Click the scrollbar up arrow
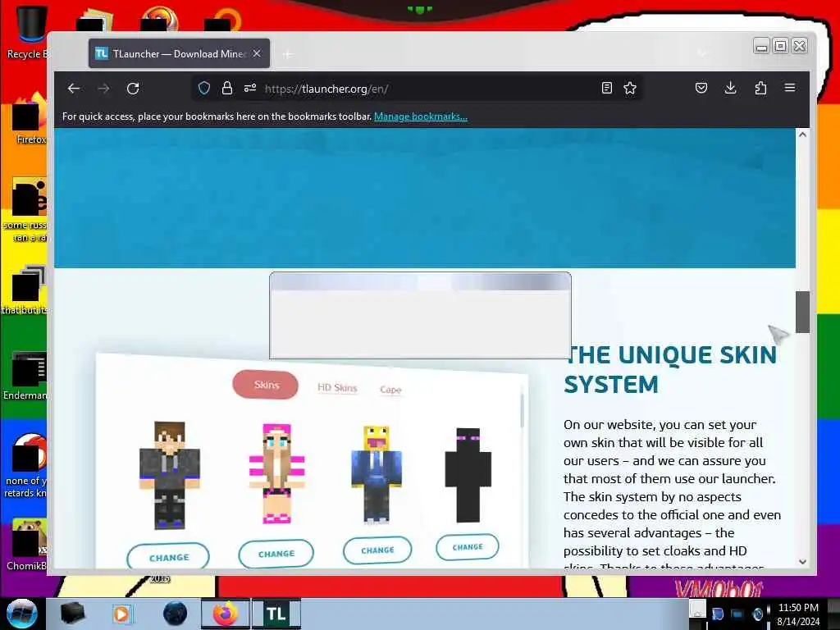This screenshot has height=630, width=840. pyautogui.click(x=802, y=135)
